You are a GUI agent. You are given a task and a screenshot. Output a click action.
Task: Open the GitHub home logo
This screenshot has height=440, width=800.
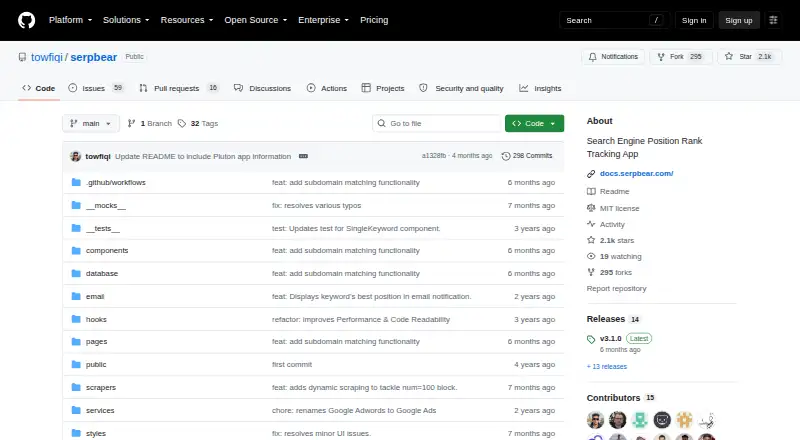tap(27, 20)
